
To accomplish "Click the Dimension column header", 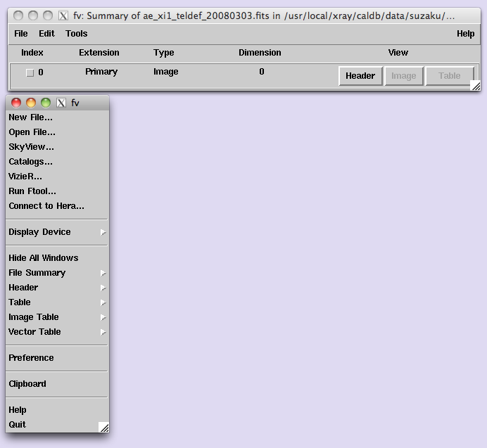I will tap(260, 53).
